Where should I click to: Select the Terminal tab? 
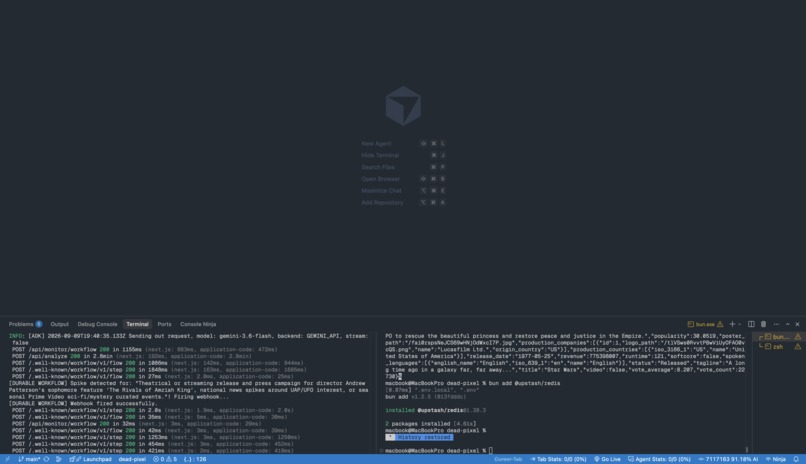(x=137, y=324)
